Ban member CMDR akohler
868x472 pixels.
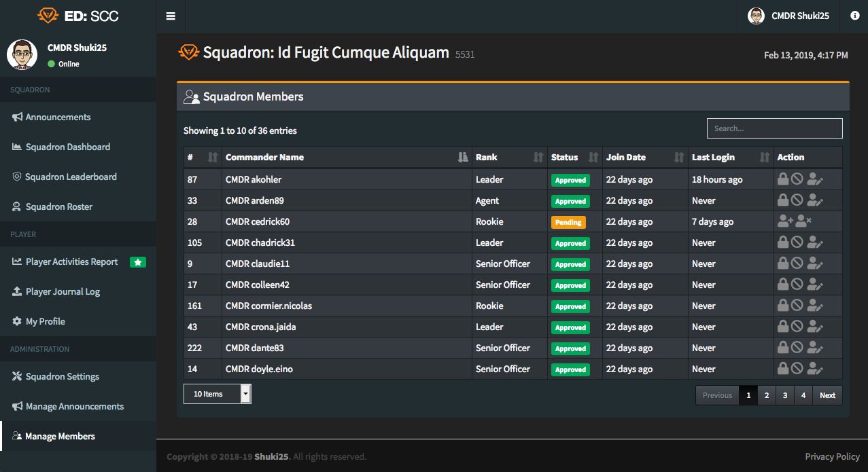(x=797, y=179)
